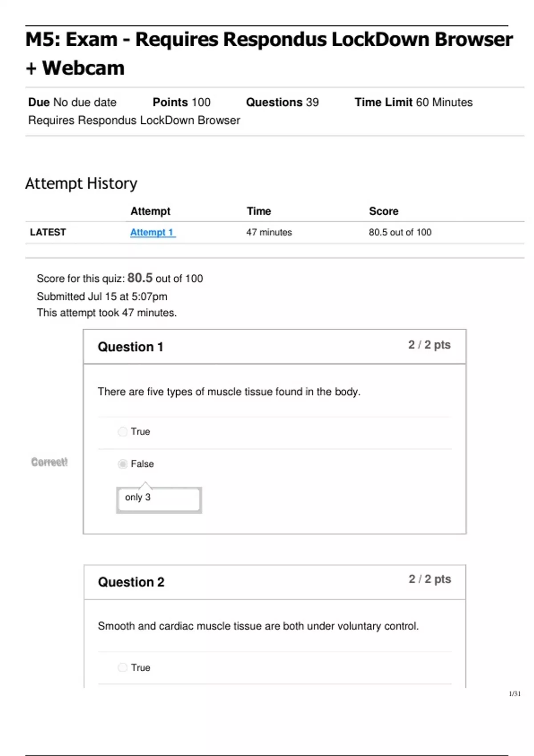
Task: Click the 'Submitted Jul 15 at 5:07pm' line
Action: 102,297
